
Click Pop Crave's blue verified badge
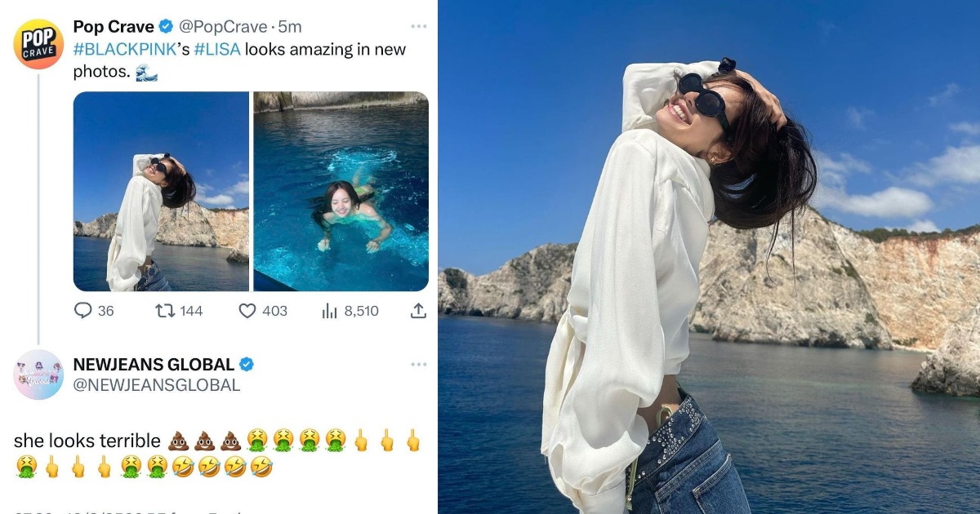pos(166,27)
